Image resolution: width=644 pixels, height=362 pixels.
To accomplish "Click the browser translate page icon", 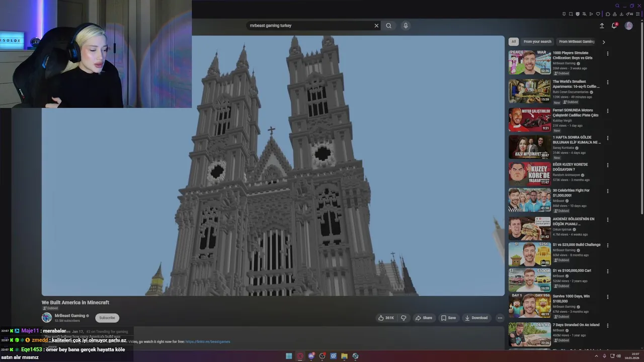I will (584, 14).
